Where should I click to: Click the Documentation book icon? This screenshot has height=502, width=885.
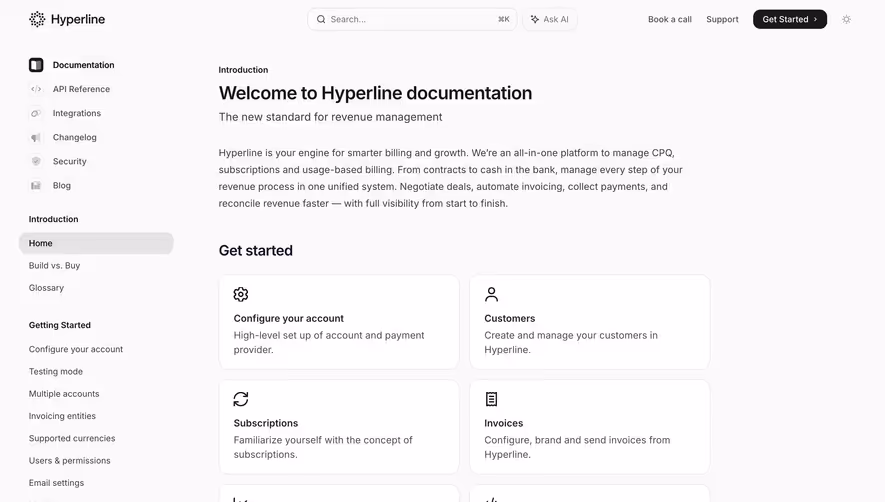click(x=36, y=65)
